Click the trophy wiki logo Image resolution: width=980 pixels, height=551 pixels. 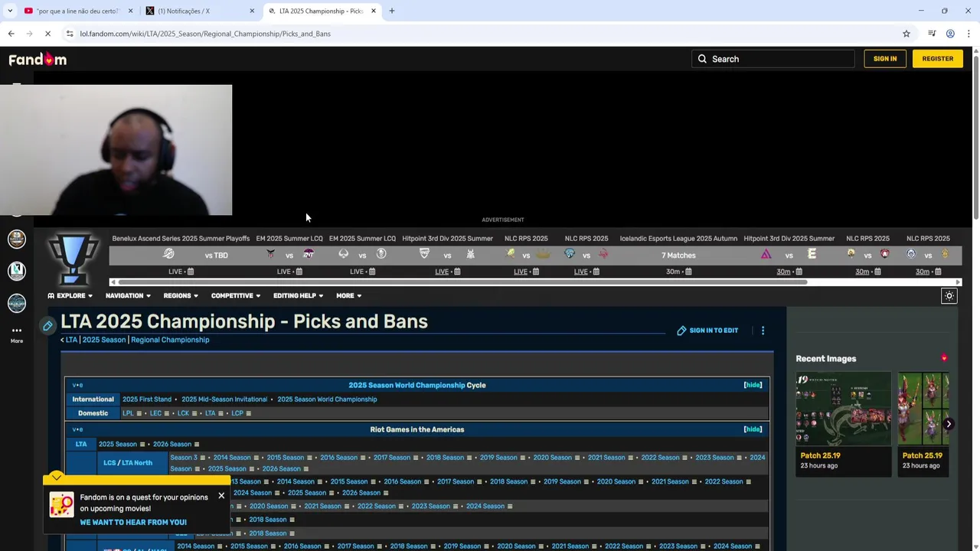[x=73, y=259]
